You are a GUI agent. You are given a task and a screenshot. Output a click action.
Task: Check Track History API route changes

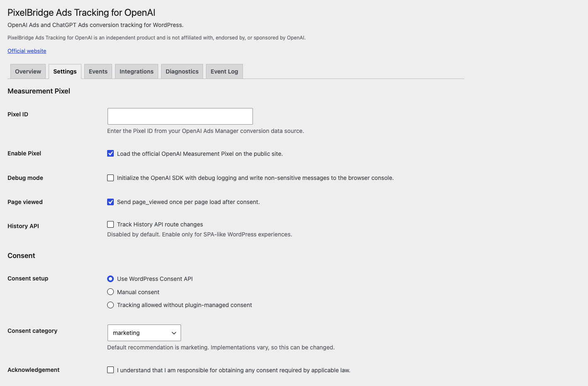[110, 224]
